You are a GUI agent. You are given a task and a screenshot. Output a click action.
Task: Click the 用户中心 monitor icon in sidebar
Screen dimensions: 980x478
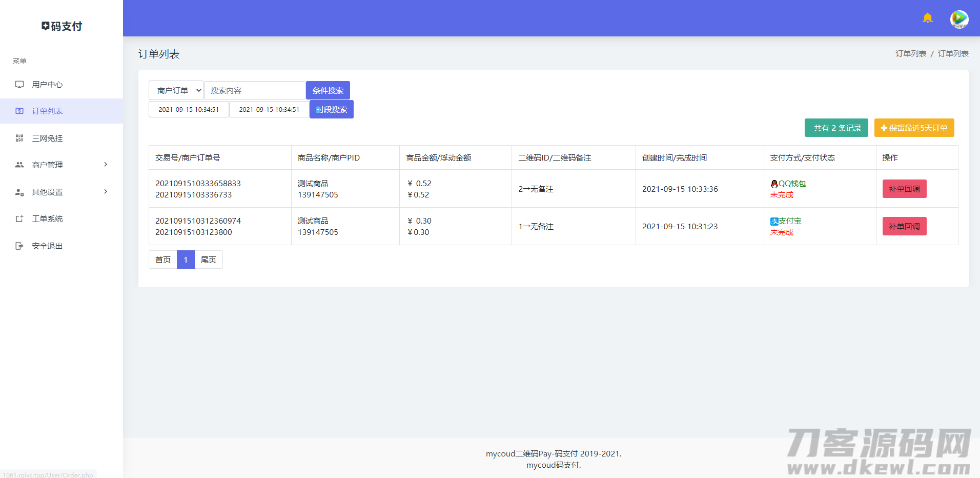(19, 85)
